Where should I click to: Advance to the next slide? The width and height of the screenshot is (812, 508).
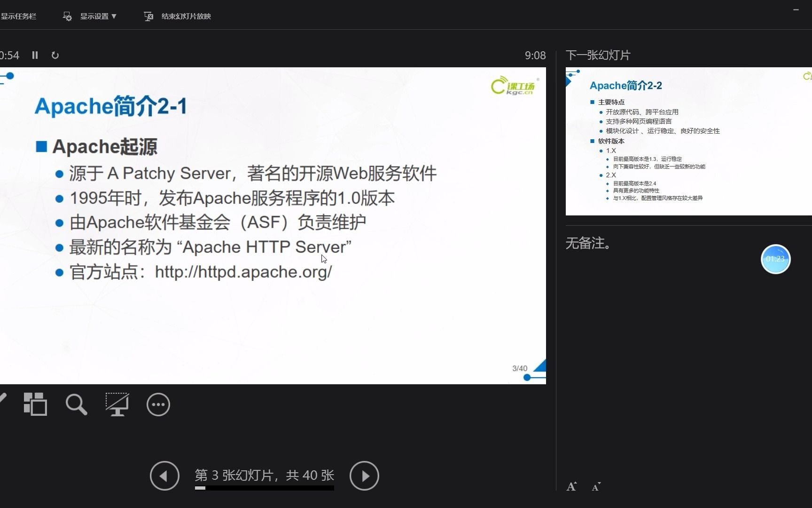point(364,476)
